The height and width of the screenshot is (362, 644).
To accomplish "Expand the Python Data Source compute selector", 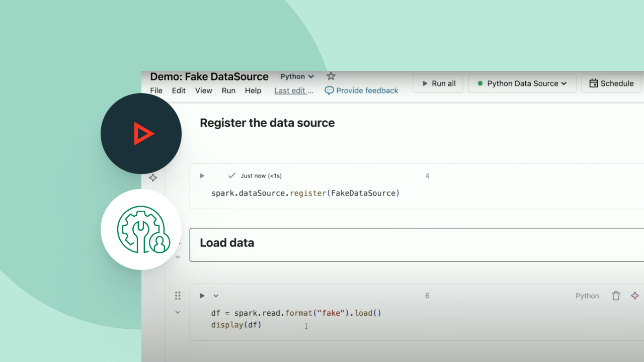I will (522, 83).
